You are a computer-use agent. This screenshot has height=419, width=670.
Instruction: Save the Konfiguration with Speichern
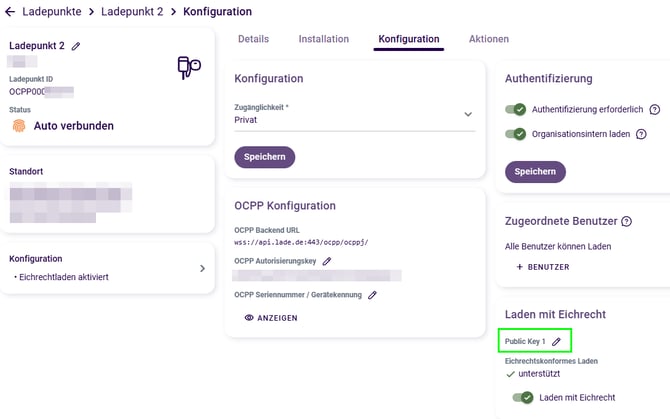click(265, 157)
